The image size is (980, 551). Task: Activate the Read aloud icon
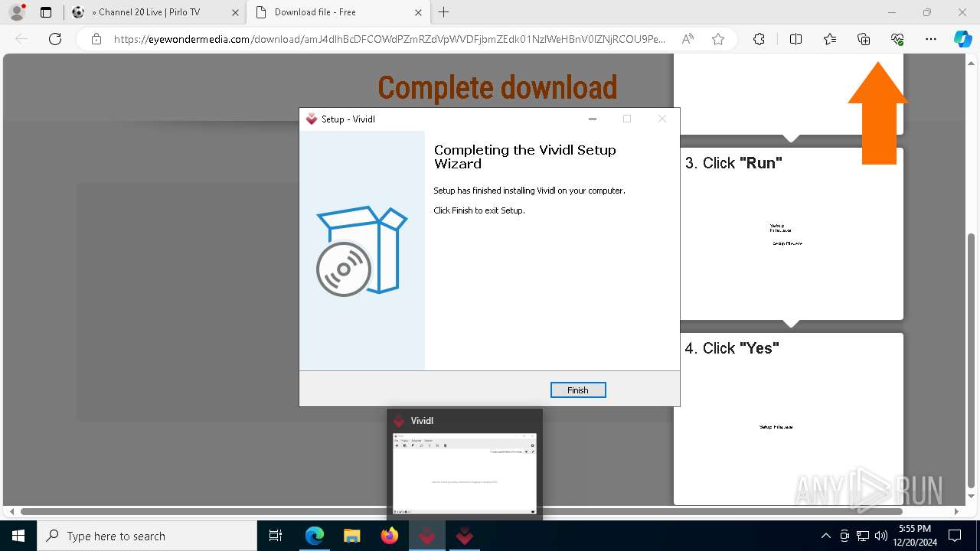(688, 39)
